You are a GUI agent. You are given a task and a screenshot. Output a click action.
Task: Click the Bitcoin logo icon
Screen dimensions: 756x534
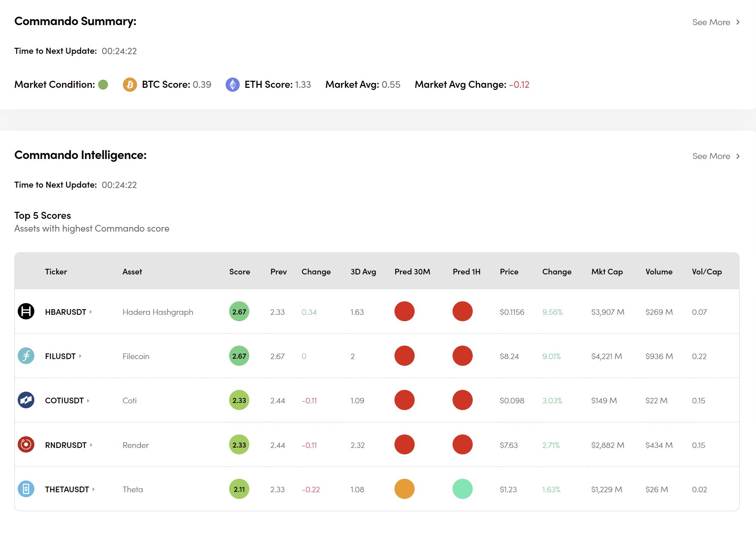[x=130, y=85]
